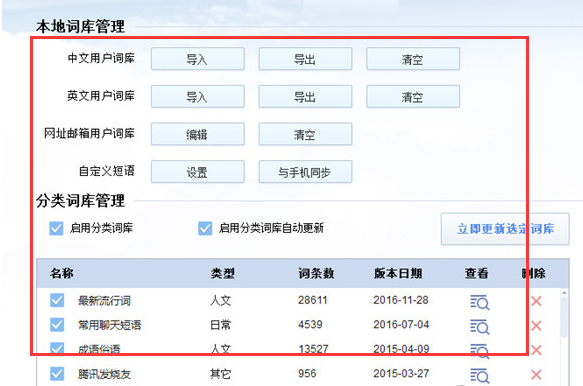Image resolution: width=583 pixels, height=386 pixels.
Task: Click the 4539 entry count cell
Action: [x=310, y=325]
